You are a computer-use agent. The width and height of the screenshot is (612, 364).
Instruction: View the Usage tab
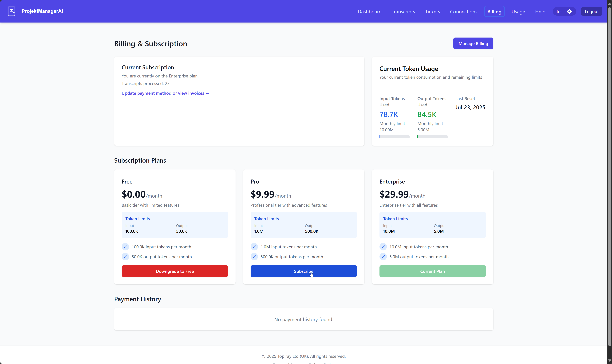click(x=518, y=11)
